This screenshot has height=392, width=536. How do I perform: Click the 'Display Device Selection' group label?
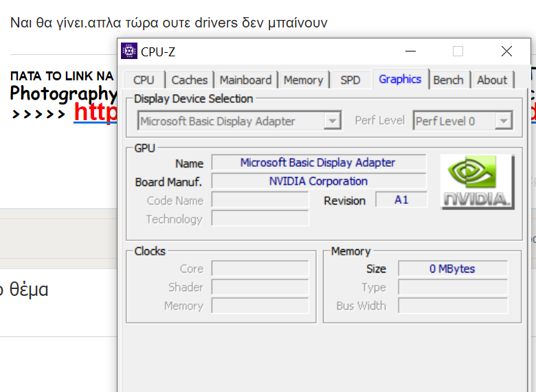[194, 99]
